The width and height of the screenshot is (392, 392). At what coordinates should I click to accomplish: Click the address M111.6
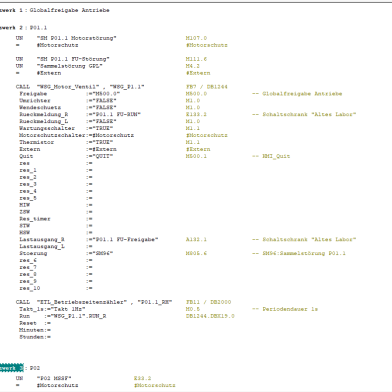pos(196,59)
